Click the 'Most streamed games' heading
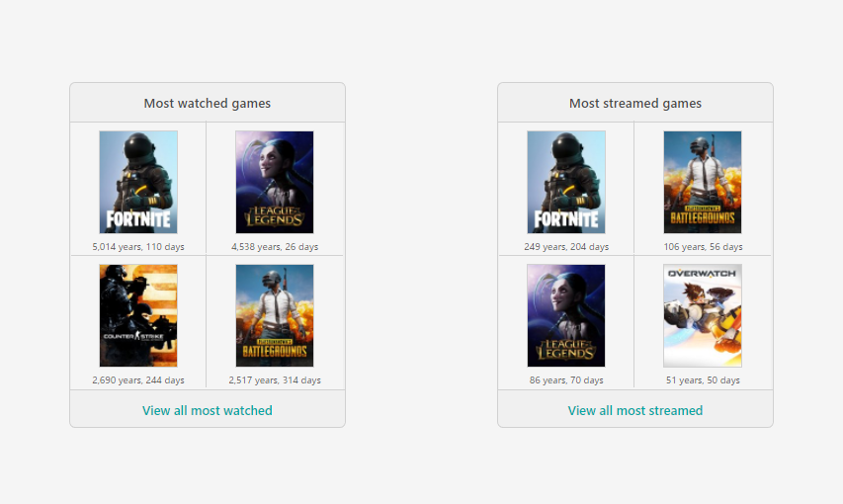This screenshot has width=843, height=504. tap(634, 104)
